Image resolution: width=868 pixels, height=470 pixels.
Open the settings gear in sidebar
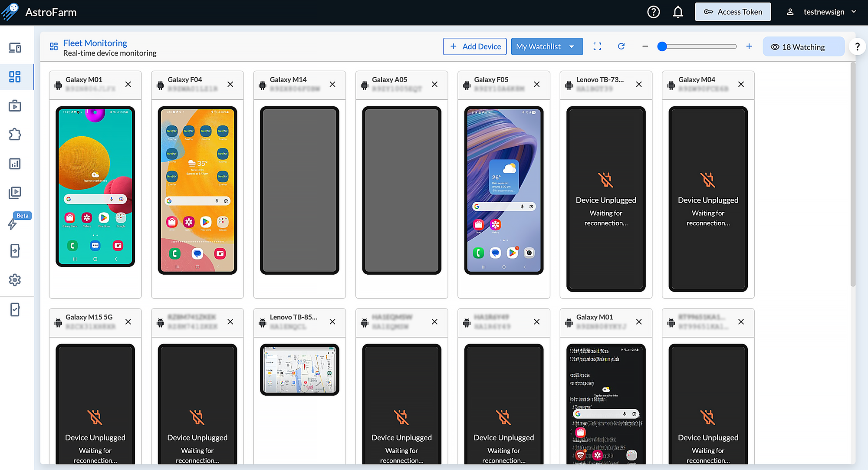15,280
